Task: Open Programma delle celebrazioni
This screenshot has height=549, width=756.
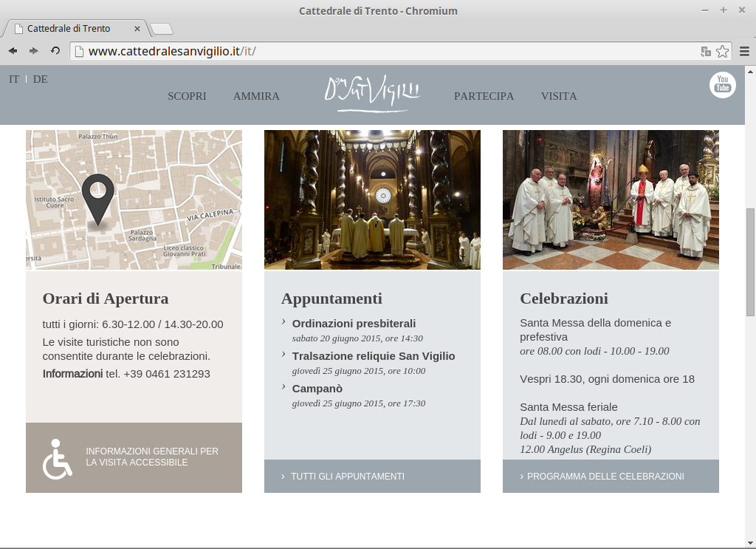Action: 605,477
